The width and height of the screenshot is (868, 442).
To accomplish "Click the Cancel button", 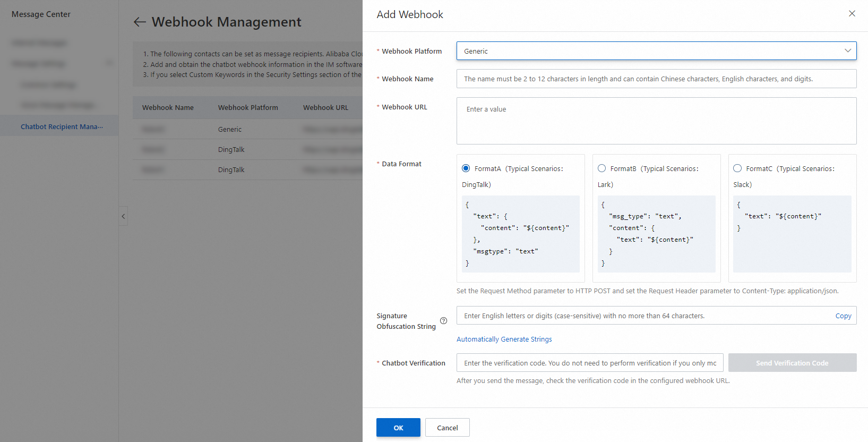I will (448, 428).
